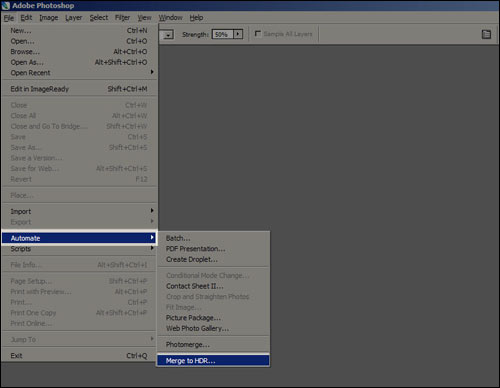Choose Web Photo Gallery entry
The height and width of the screenshot is (388, 500).
(213, 328)
